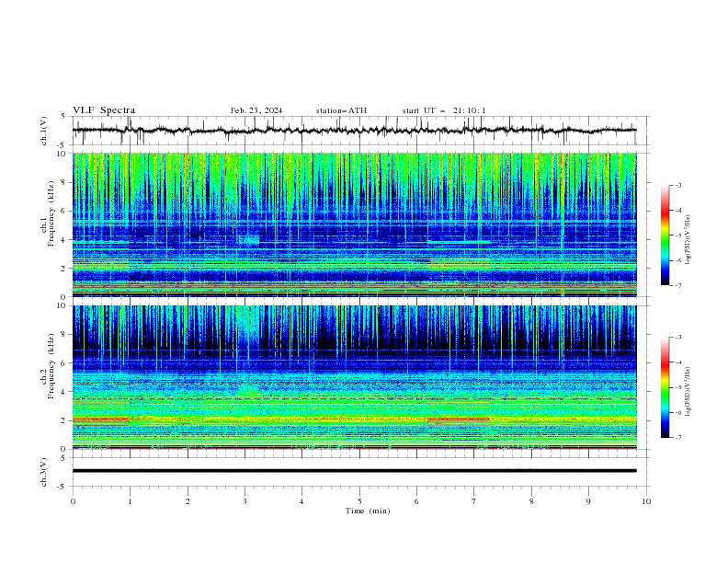The height and width of the screenshot is (563, 728).
Task: Click the log(PSD) label beside ch.1 colorbar
Action: [688, 240]
